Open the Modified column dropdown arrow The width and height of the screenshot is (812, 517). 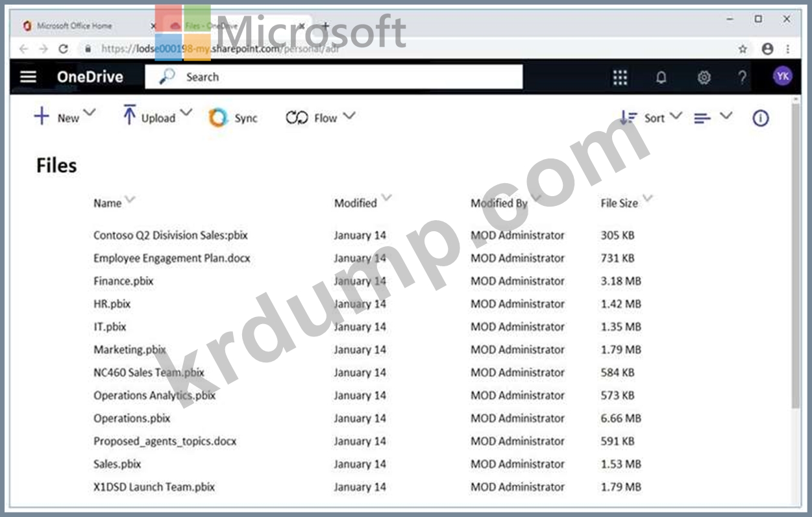tap(387, 198)
